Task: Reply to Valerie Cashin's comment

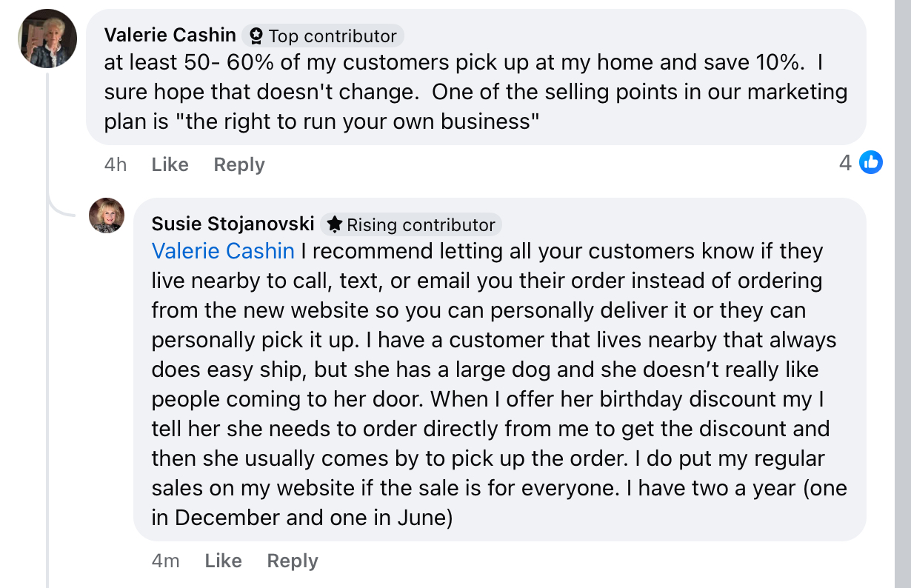Action: tap(239, 164)
